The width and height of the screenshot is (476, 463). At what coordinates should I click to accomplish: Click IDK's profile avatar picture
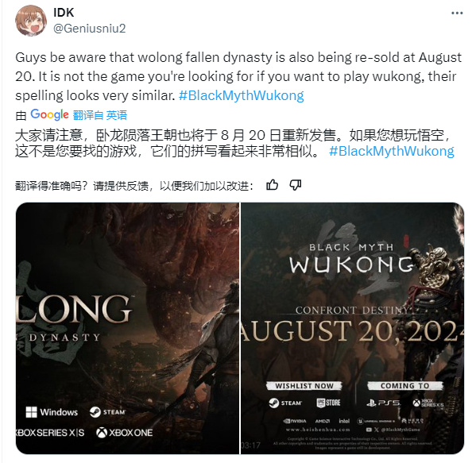coord(31,21)
